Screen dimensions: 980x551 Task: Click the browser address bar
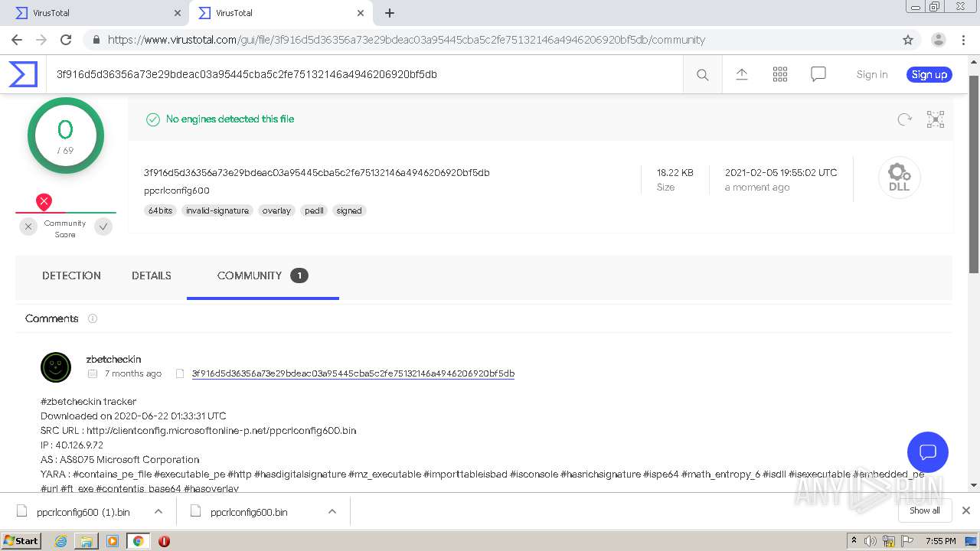(x=490, y=40)
